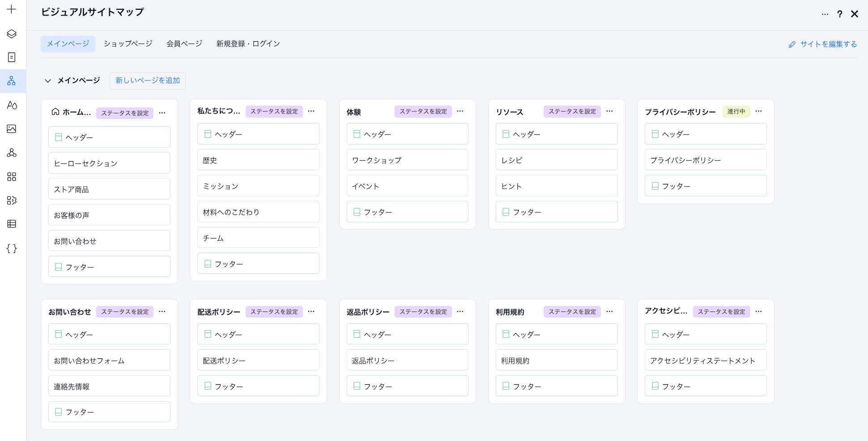868x441 pixels.
Task: Click the ホーム page card title
Action: tap(77, 112)
